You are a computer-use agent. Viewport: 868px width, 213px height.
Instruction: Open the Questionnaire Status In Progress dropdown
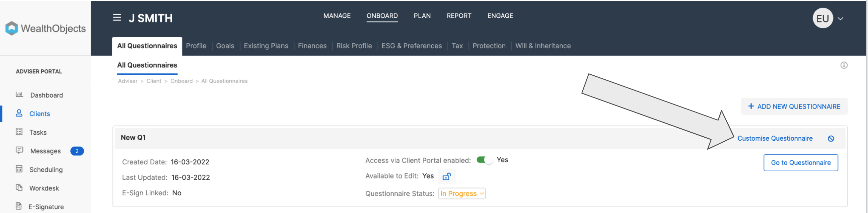click(x=462, y=193)
